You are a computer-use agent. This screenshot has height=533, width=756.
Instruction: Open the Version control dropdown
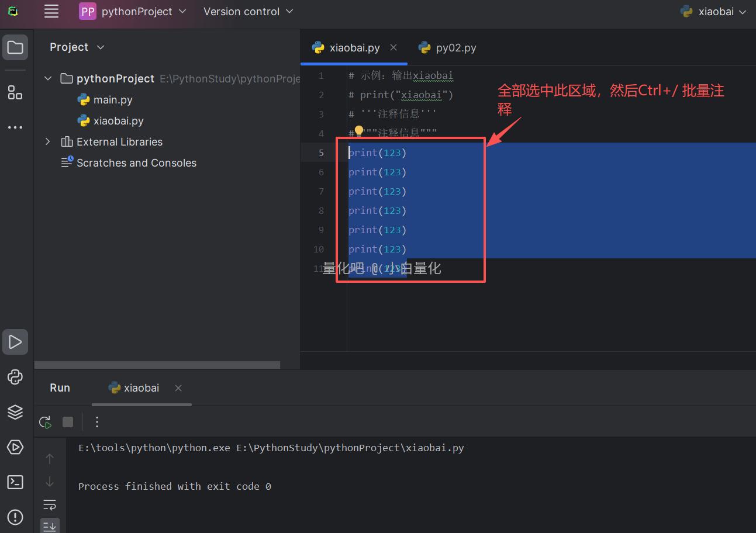coord(248,12)
